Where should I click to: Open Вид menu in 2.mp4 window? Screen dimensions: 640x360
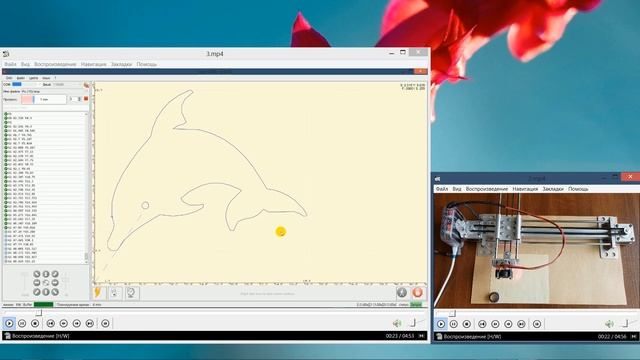(x=457, y=189)
